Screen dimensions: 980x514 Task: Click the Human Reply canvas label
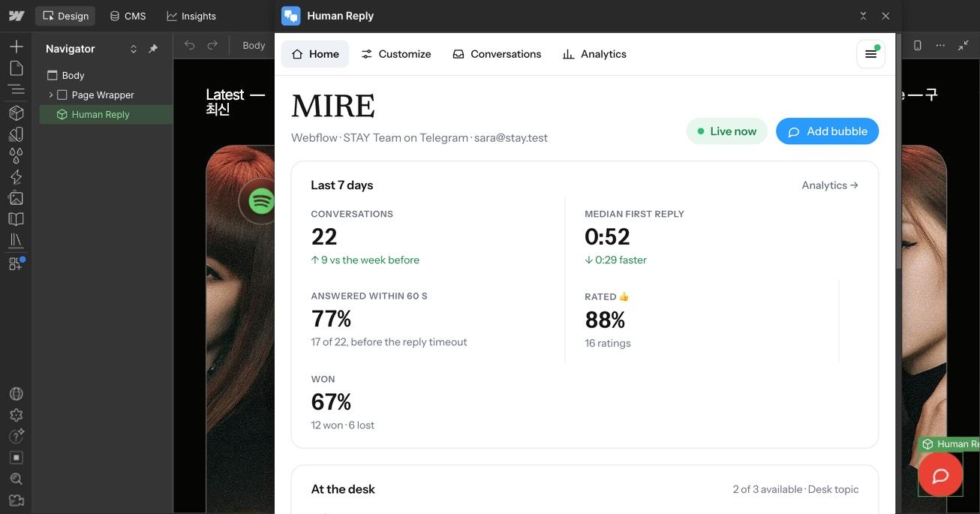point(949,444)
